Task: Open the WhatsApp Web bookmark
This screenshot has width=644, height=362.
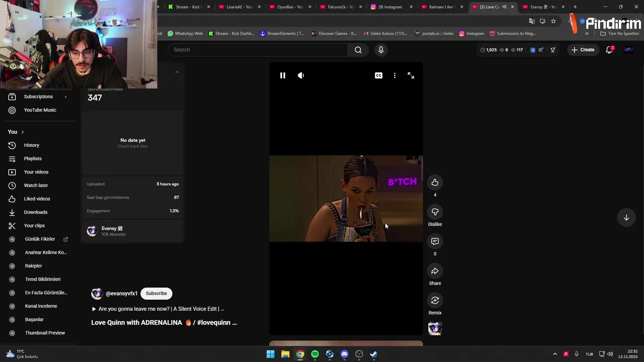Action: 185,34
